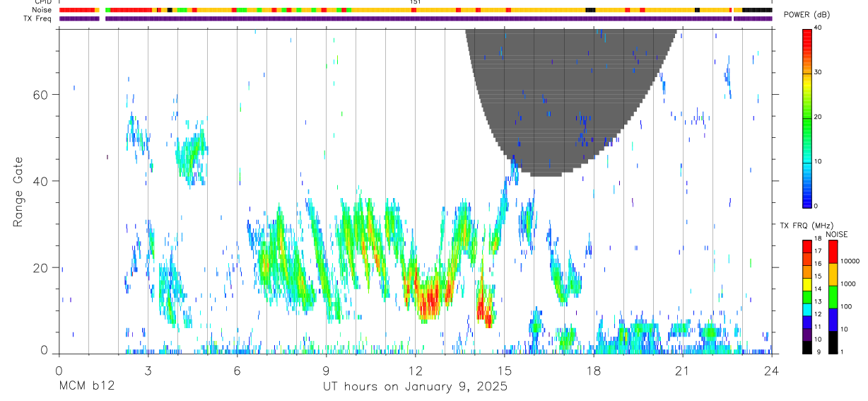
Task: Click the 100 label on NOISE scale
Action: point(845,306)
